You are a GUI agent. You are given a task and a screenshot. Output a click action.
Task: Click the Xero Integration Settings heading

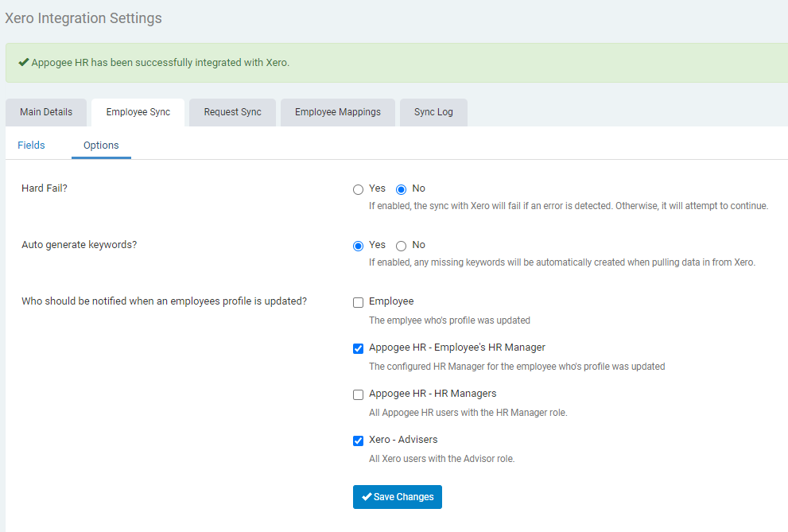[83, 17]
